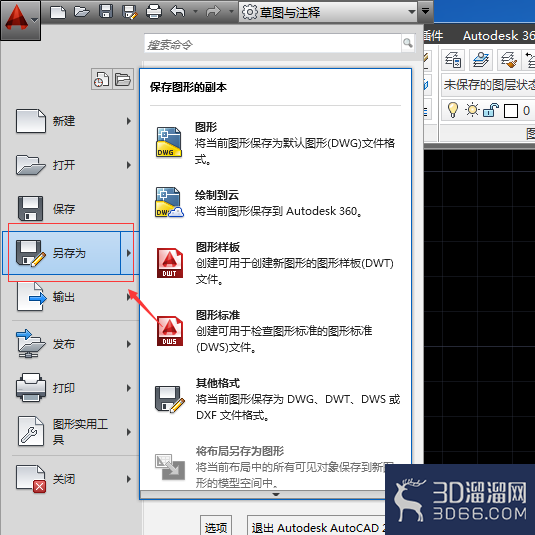The width and height of the screenshot is (535, 535).
Task: Click the DWS 图形标准 icon
Action: (x=170, y=331)
